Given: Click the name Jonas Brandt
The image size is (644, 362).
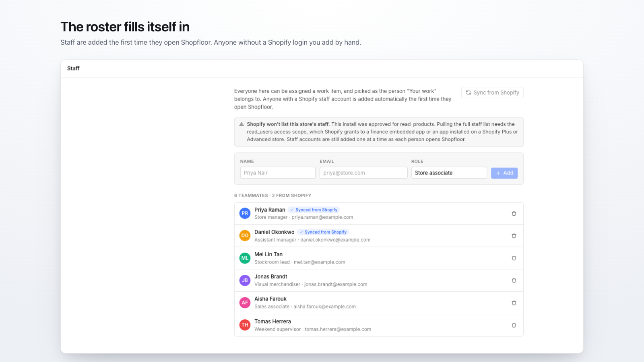Looking at the screenshot, I should click(271, 277).
